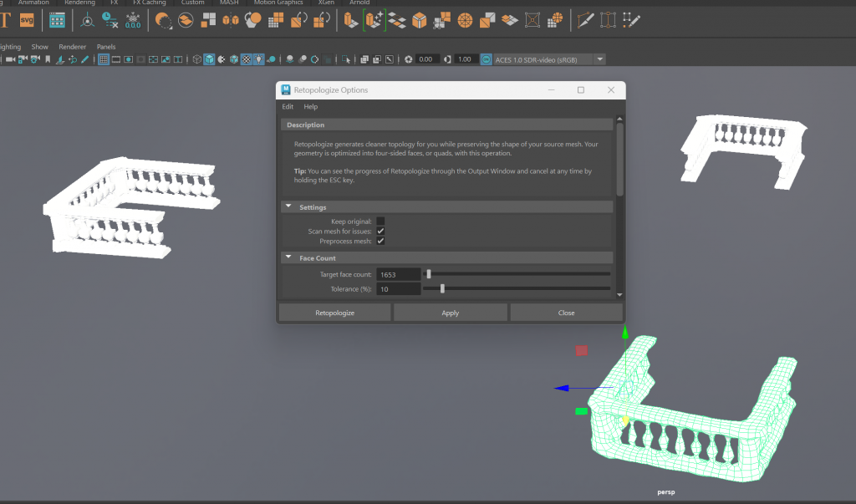
Task: Click the SVG tool shelf icon
Action: [x=28, y=19]
